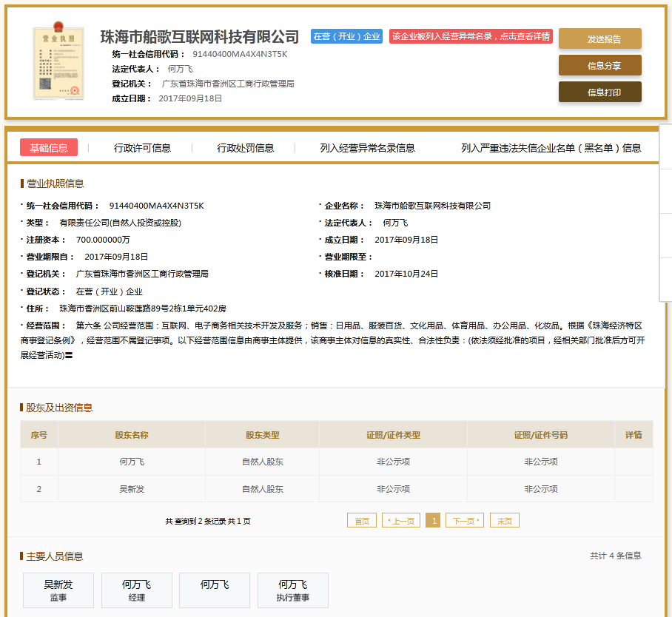Go to 首页 in shareholder pagination
Image resolution: width=672 pixels, height=617 pixels.
pos(362,521)
